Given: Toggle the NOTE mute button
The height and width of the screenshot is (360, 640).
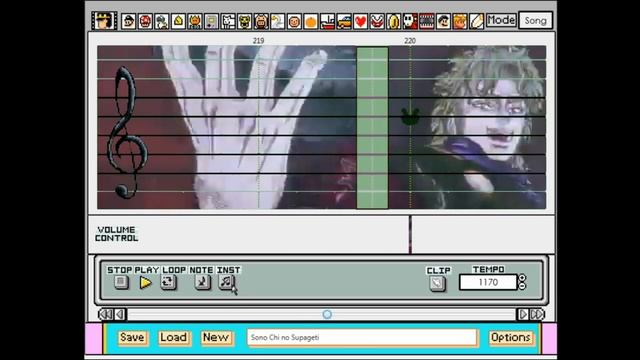Looking at the screenshot, I should [202, 282].
